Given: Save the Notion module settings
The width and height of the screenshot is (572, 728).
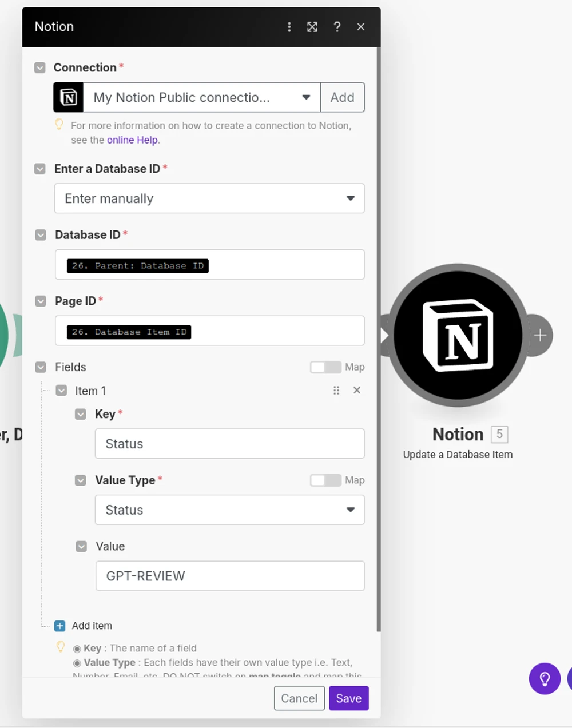Looking at the screenshot, I should click(349, 698).
